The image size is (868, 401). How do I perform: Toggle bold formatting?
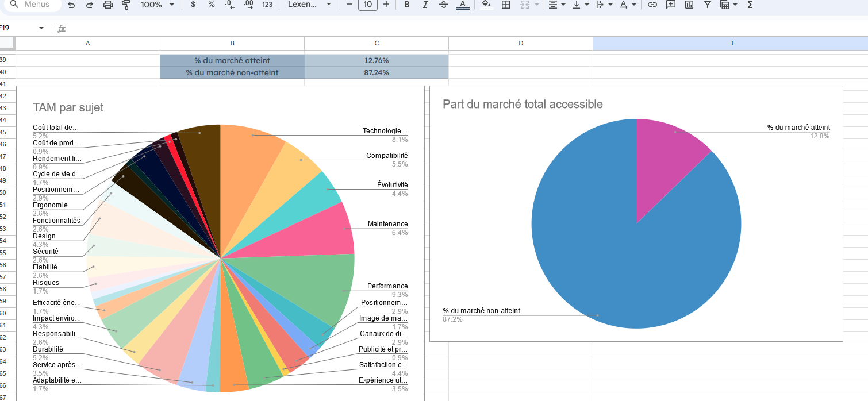tap(406, 5)
